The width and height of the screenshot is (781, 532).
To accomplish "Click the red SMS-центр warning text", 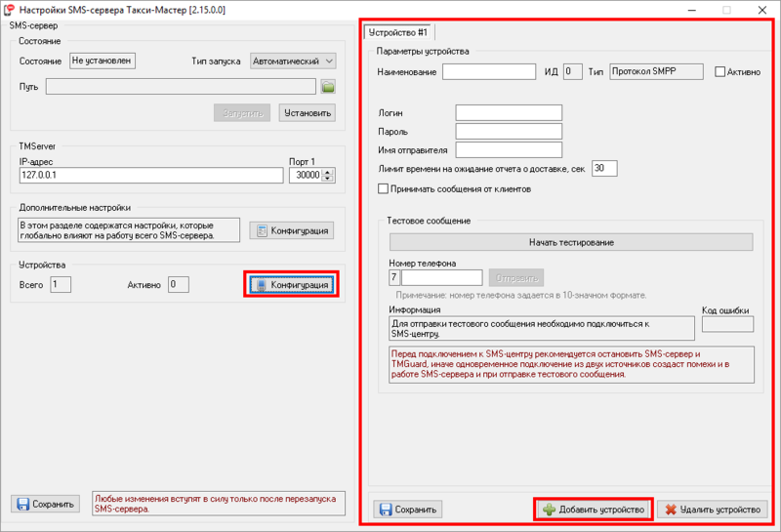I will [571, 365].
